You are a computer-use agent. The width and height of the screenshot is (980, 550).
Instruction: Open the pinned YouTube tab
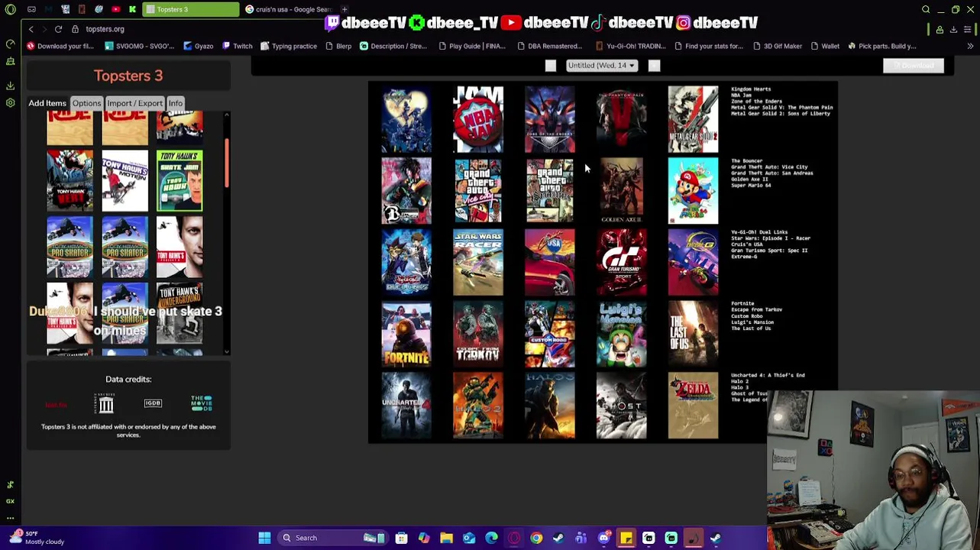(x=115, y=9)
